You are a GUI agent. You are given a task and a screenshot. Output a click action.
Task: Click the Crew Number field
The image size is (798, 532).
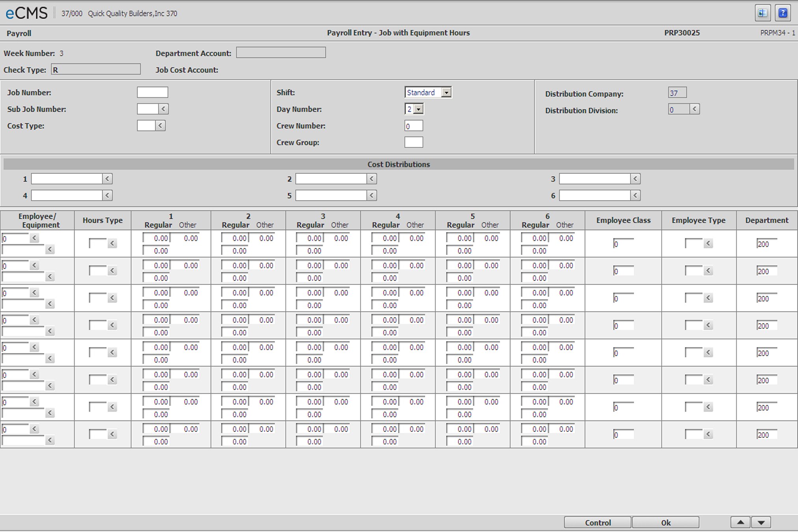click(x=414, y=126)
